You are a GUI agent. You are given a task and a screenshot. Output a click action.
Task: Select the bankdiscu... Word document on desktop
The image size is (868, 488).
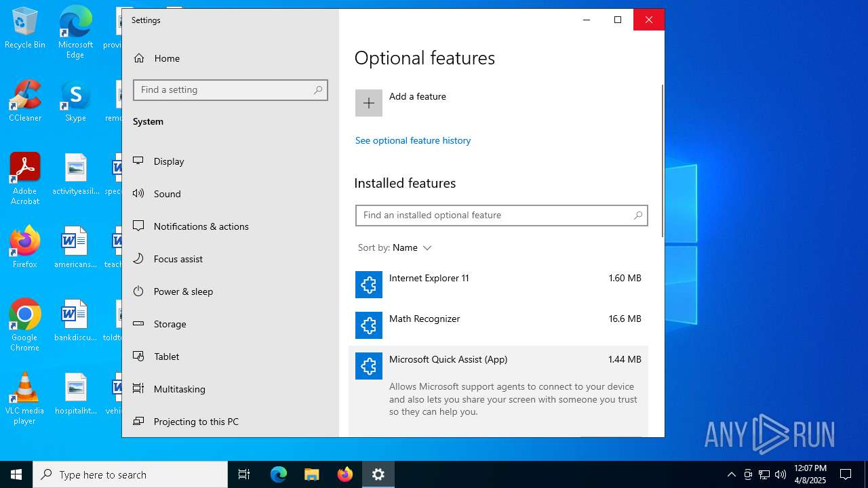click(x=75, y=321)
